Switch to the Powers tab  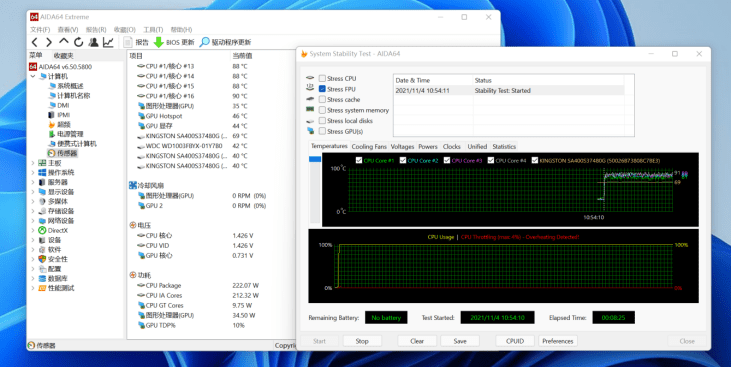coord(428,146)
